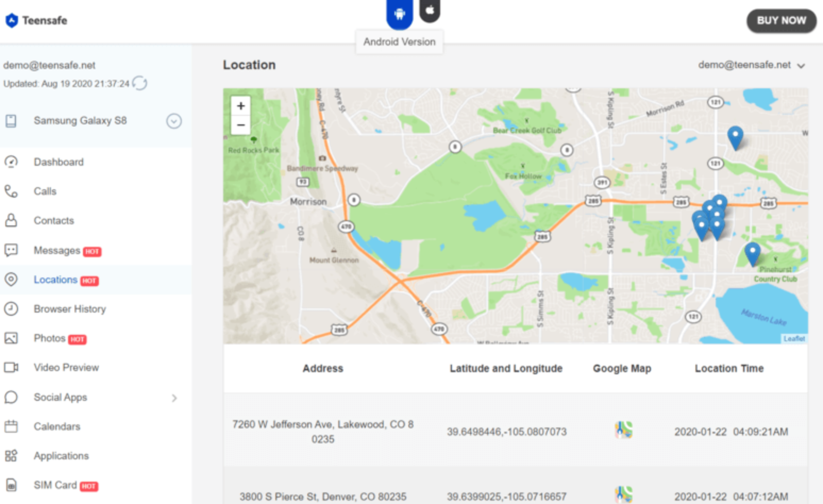823x504 pixels.
Task: Select the Locations menu item
Action: pos(55,280)
